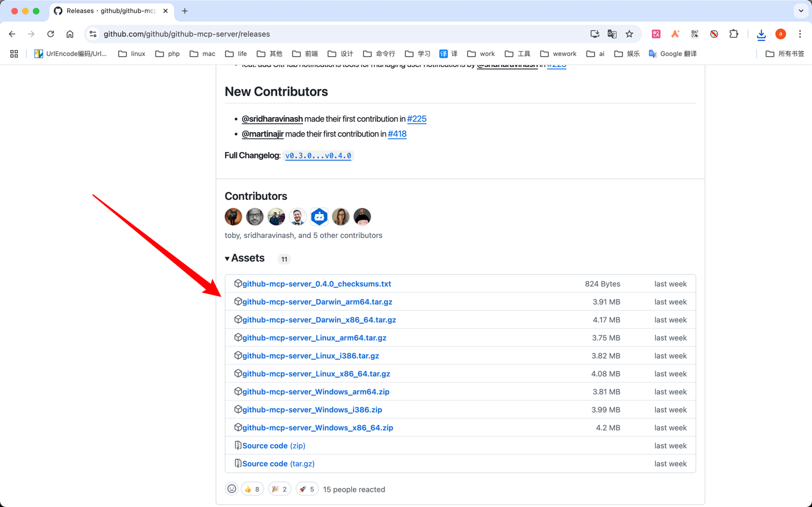Toggle the rocket reaction

(307, 489)
